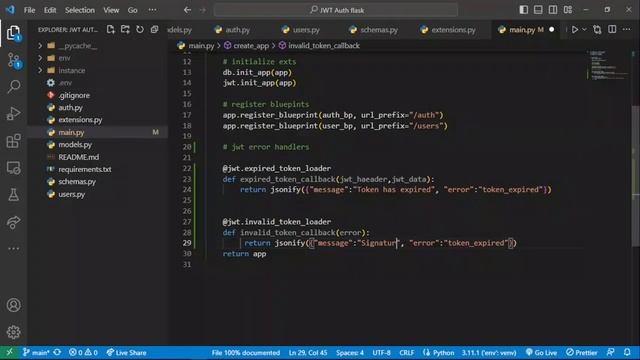Open README.md in Explorer

pyautogui.click(x=78, y=157)
